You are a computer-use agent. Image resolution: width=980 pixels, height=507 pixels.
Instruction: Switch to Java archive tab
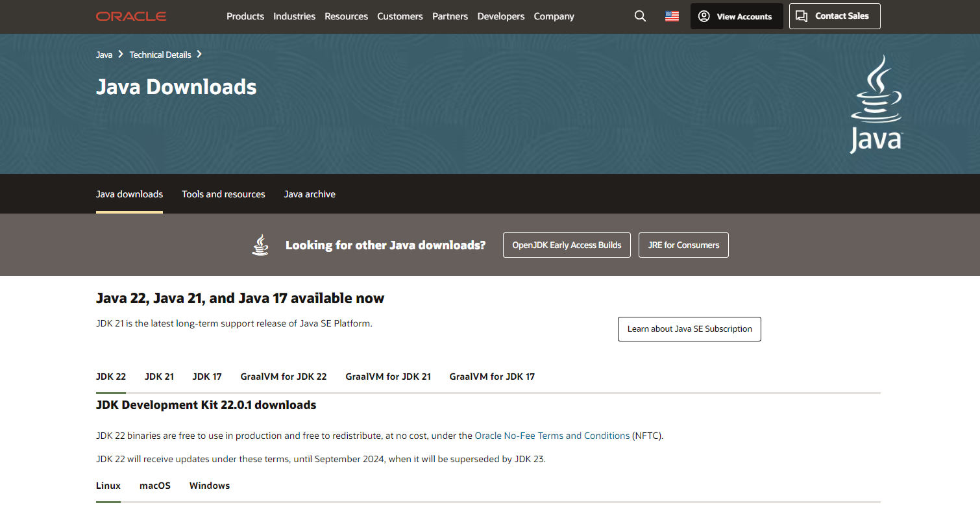310,194
